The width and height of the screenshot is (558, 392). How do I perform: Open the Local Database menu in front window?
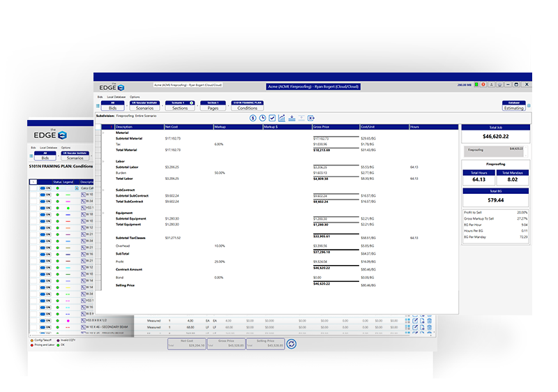tap(116, 97)
